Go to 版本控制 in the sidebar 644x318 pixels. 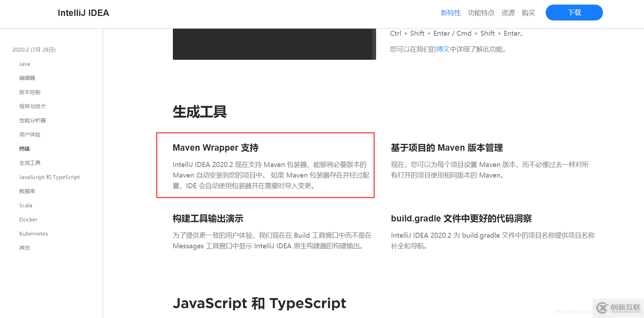[30, 92]
